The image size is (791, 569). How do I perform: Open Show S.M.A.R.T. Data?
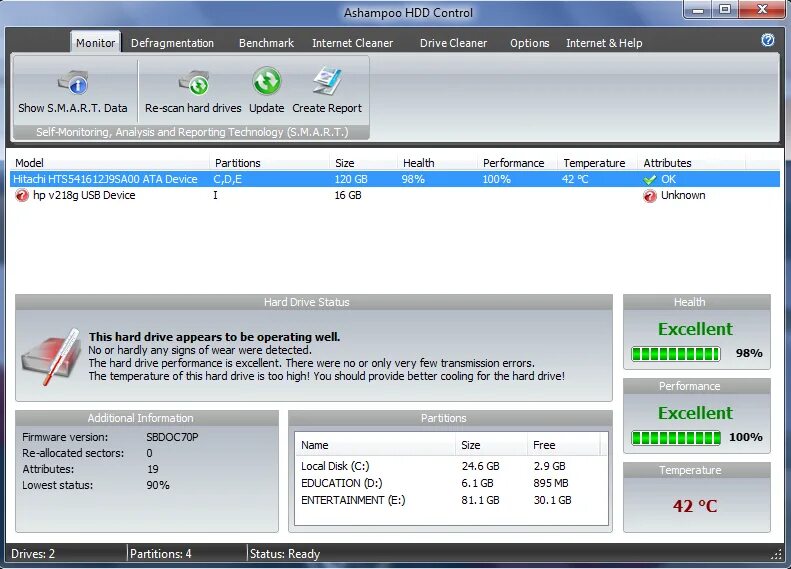point(73,92)
